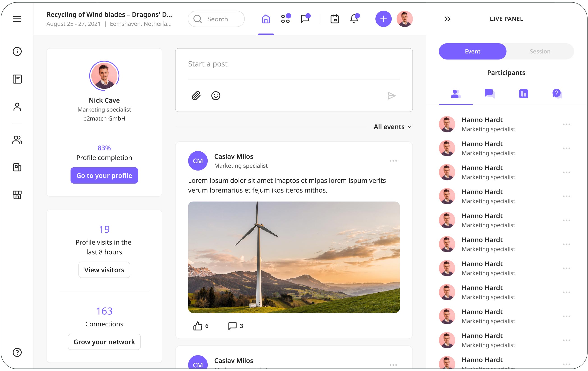
Task: Open the chat messages icon in header
Action: pos(305,19)
